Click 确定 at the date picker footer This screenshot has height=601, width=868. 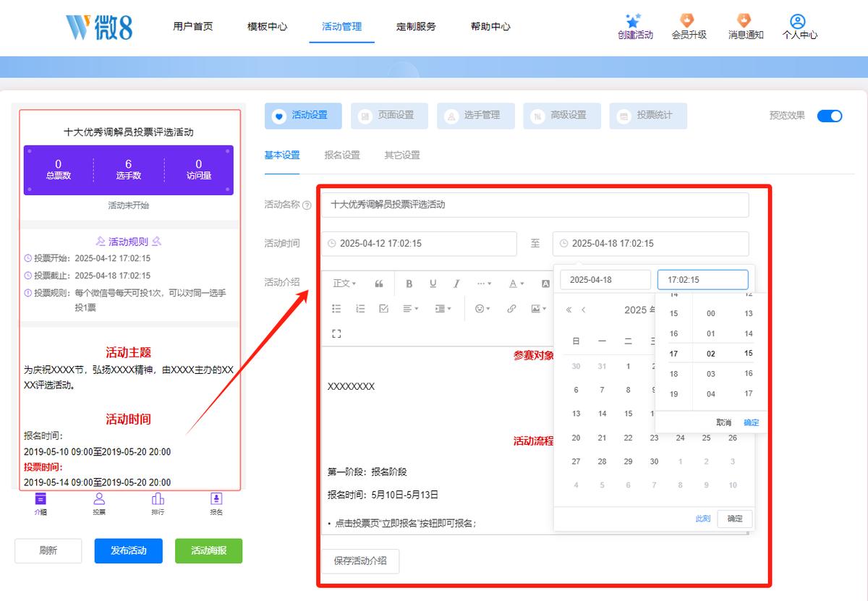coord(735,519)
